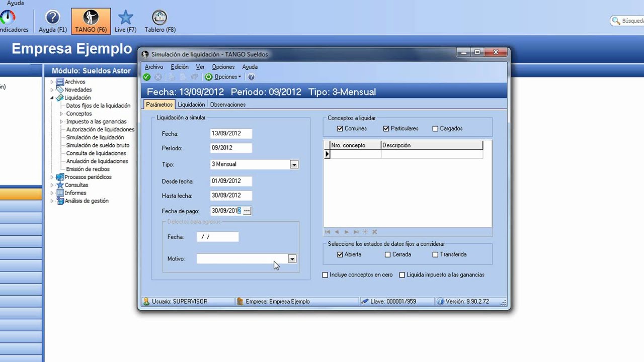Collapse the Liquidación tree node
The image size is (644, 362).
click(52, 98)
